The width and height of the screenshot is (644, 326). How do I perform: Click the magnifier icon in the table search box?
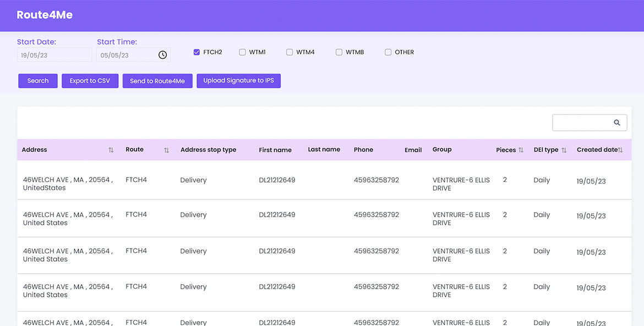coord(617,123)
